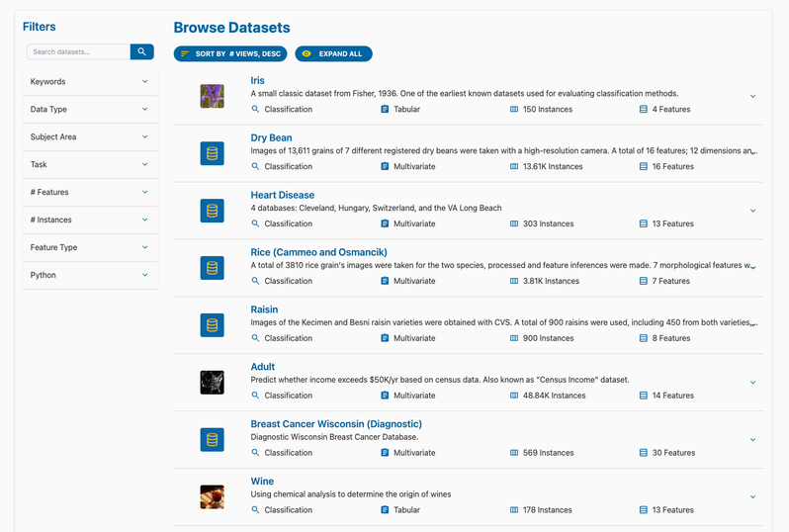Image resolution: width=789 pixels, height=532 pixels.
Task: Open the Iris dataset link
Action: (x=258, y=80)
